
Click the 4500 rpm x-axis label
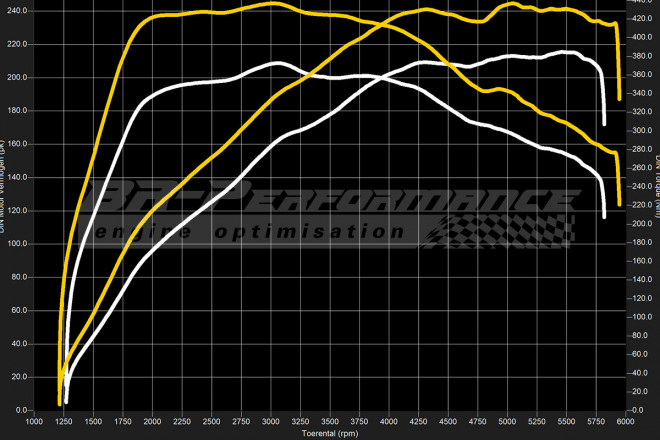[448, 422]
